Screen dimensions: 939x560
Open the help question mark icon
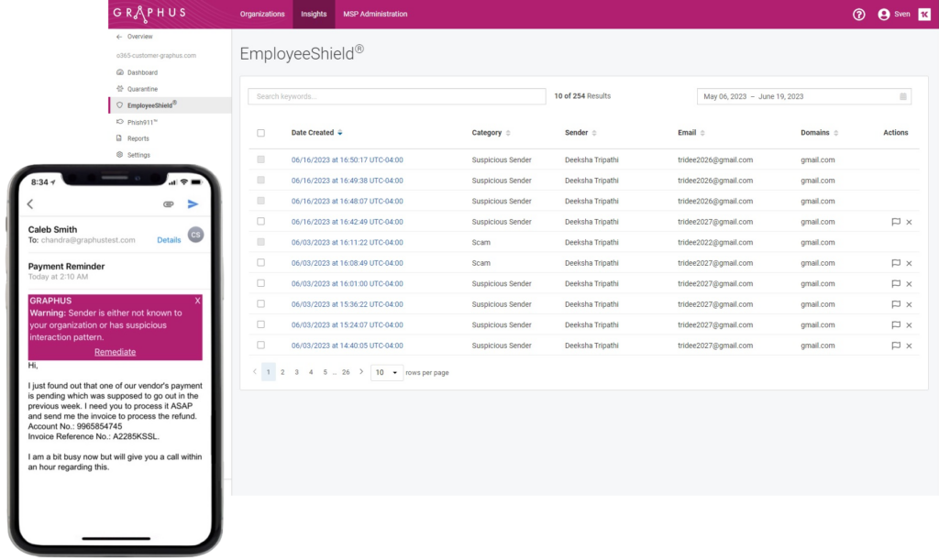(858, 15)
